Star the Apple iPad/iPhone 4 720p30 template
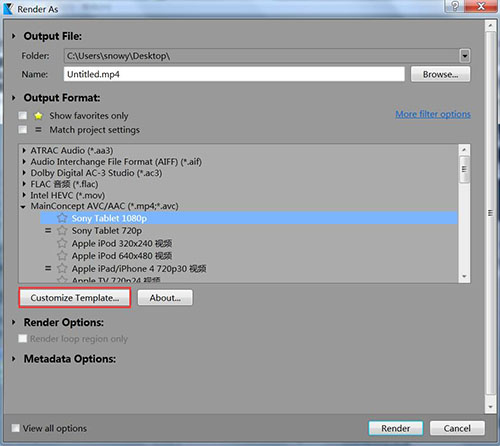 click(62, 268)
